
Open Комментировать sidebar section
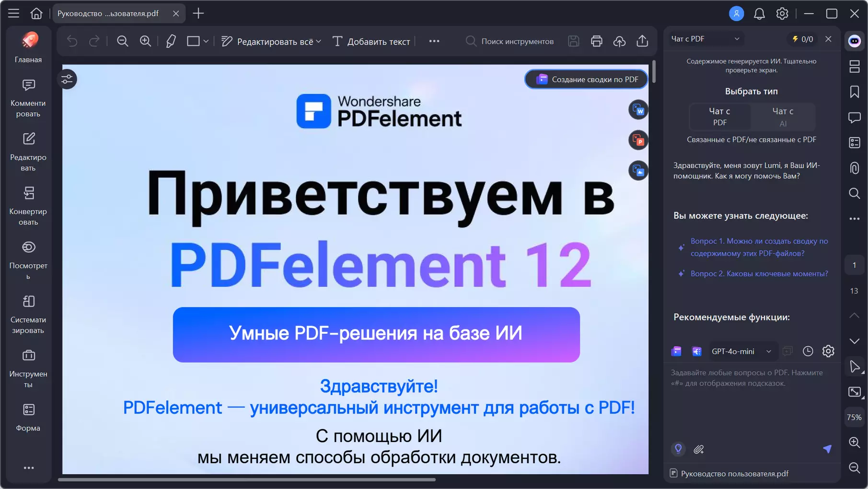pos(28,98)
